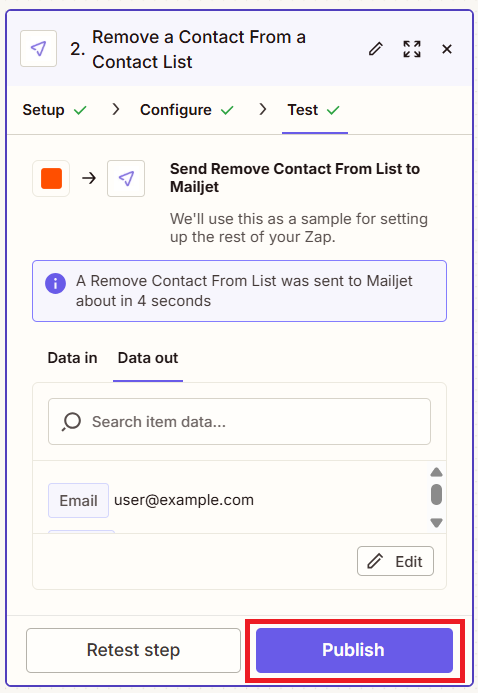Select the Email field label chip
The width and height of the screenshot is (478, 693).
(x=78, y=500)
